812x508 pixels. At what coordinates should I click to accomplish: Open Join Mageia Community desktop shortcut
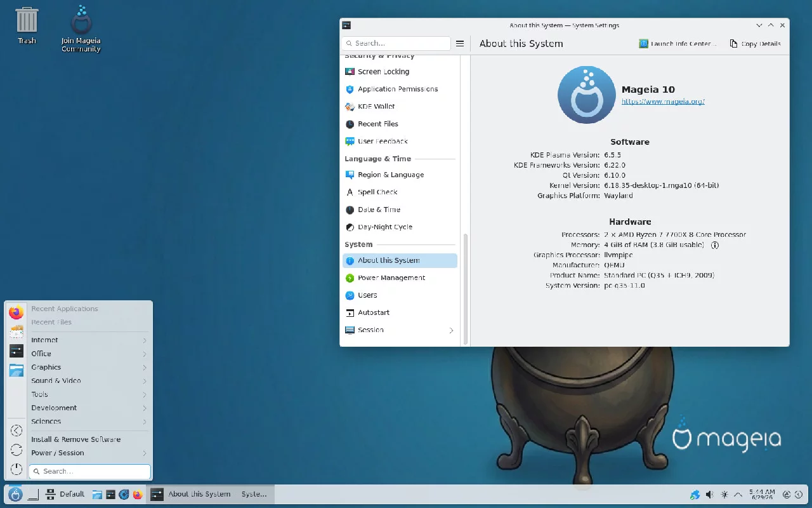click(81, 29)
